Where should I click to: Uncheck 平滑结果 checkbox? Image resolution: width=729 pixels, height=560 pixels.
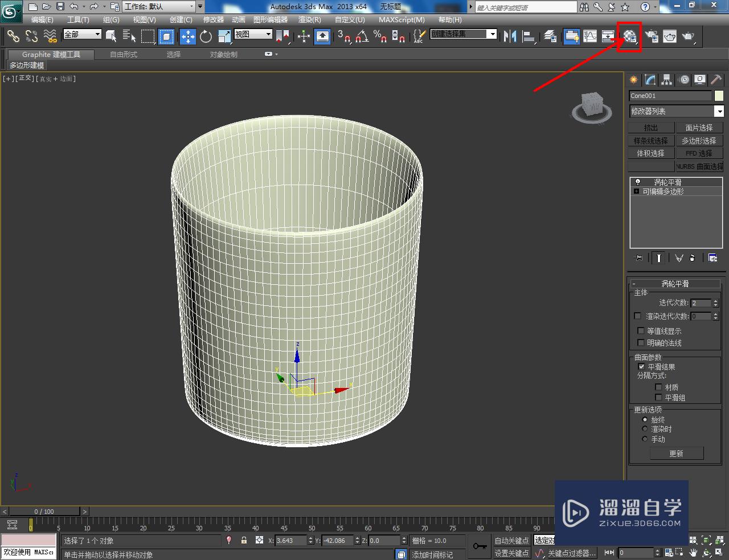coord(641,367)
